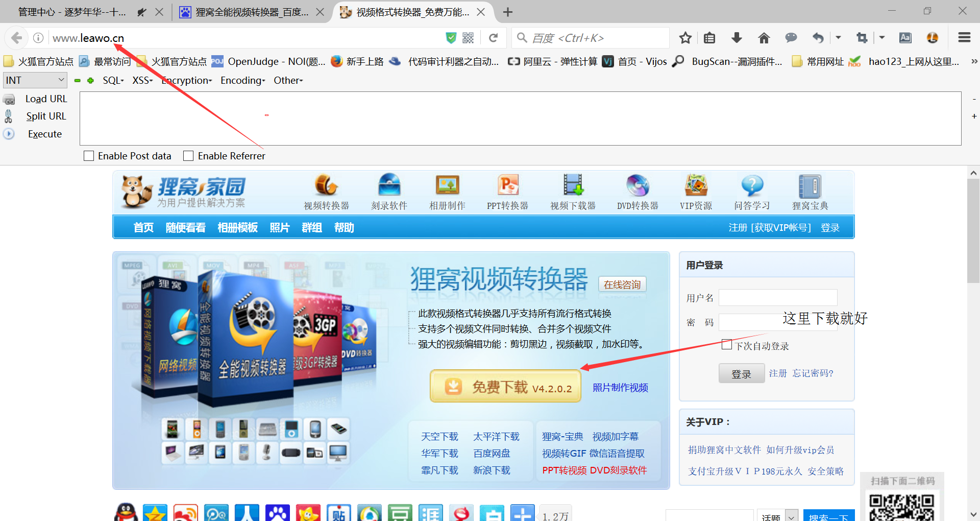Image resolution: width=980 pixels, height=521 pixels.
Task: Click 在线咨询 button
Action: pyautogui.click(x=622, y=285)
